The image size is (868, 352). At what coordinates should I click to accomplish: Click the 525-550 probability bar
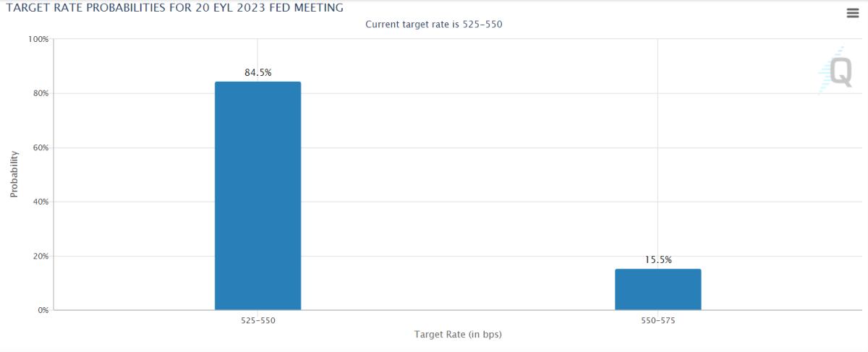tap(258, 195)
